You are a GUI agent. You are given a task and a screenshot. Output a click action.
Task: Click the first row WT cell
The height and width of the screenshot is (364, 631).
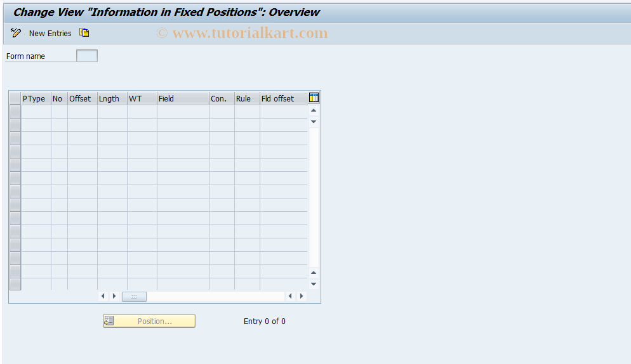click(x=142, y=112)
